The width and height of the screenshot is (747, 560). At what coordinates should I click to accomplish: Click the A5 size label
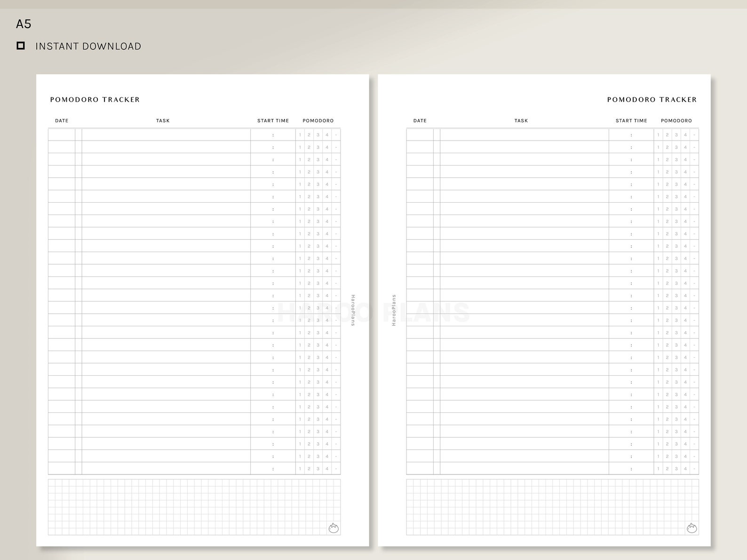(x=24, y=24)
